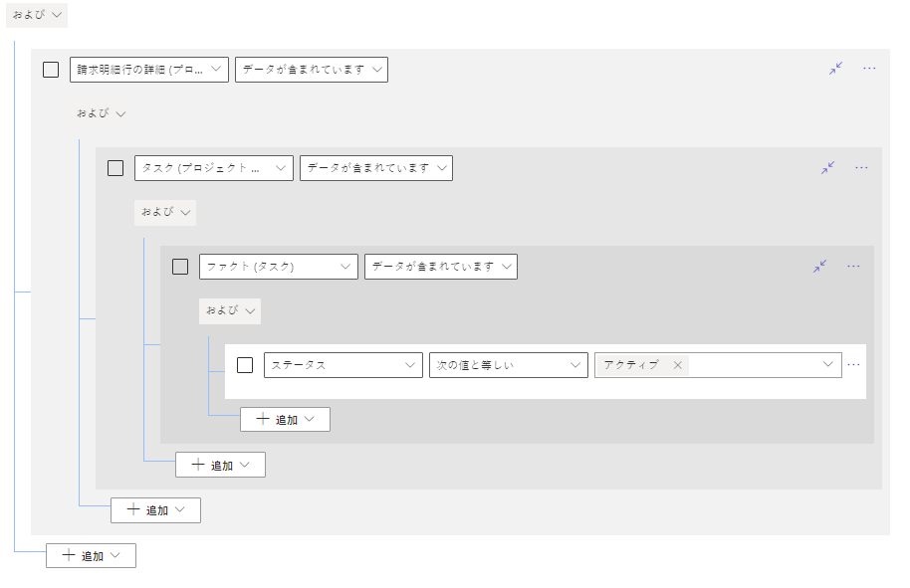The image size is (910, 588).
Task: Open the ステータス field dropdown
Action: coord(342,365)
